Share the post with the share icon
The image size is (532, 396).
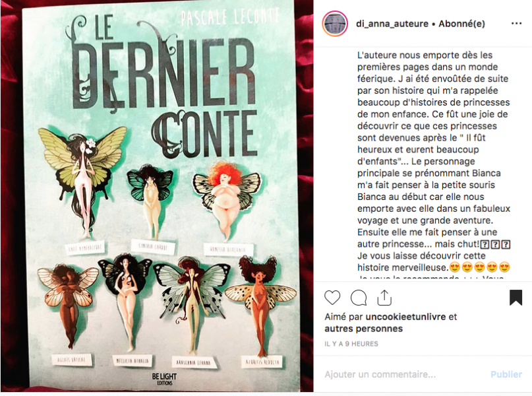tap(384, 298)
